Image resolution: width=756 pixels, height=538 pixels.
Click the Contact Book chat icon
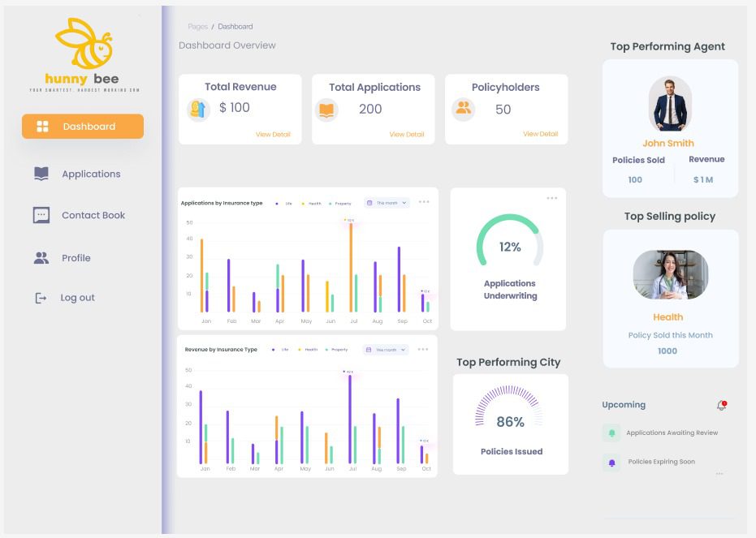41,215
